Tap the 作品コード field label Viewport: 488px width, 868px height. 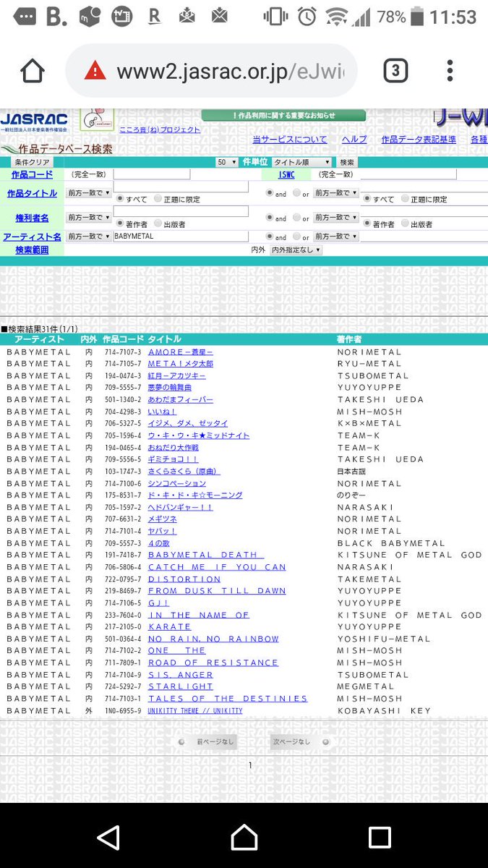[x=32, y=175]
